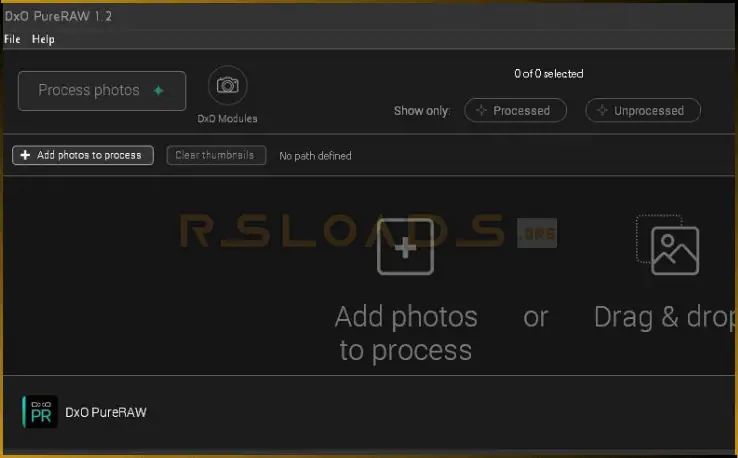Click the 'Add photos to process' center text

[x=406, y=333]
